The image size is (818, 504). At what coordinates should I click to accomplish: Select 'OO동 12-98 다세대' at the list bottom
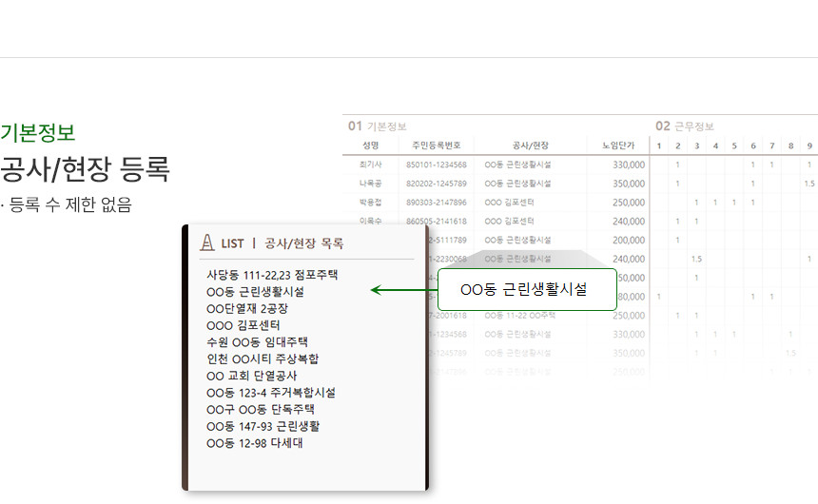(254, 442)
